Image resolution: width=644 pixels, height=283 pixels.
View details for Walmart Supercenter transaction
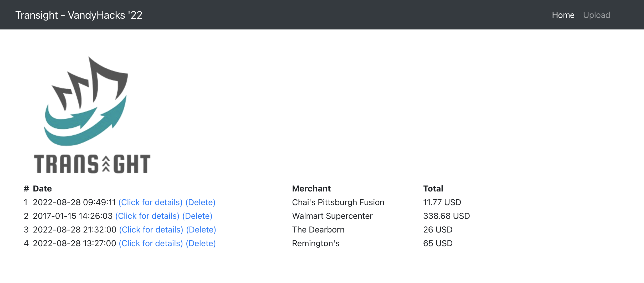[x=147, y=216]
